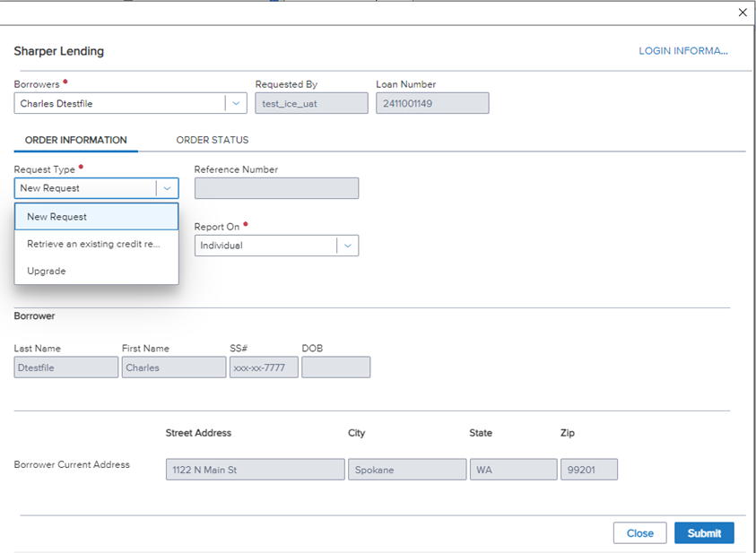Click the Sharper Lending title text

pyautogui.click(x=59, y=51)
